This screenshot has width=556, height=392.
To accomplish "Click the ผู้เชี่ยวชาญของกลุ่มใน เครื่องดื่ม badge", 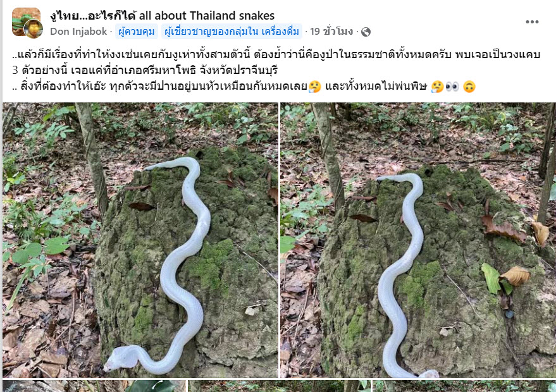I will click(232, 32).
